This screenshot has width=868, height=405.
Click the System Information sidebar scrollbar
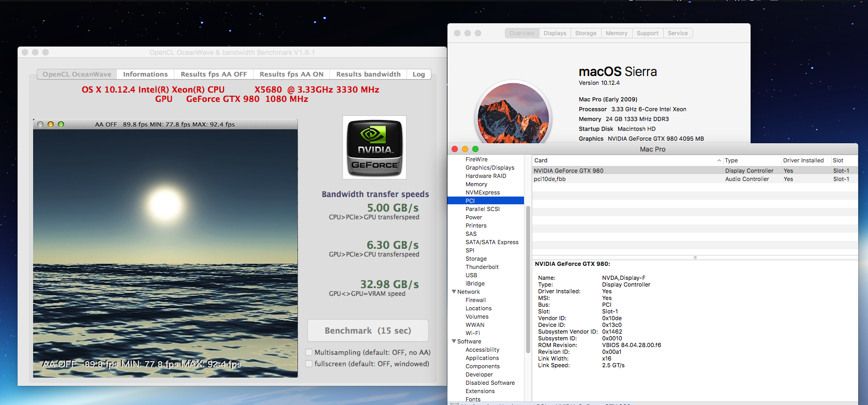(528, 279)
